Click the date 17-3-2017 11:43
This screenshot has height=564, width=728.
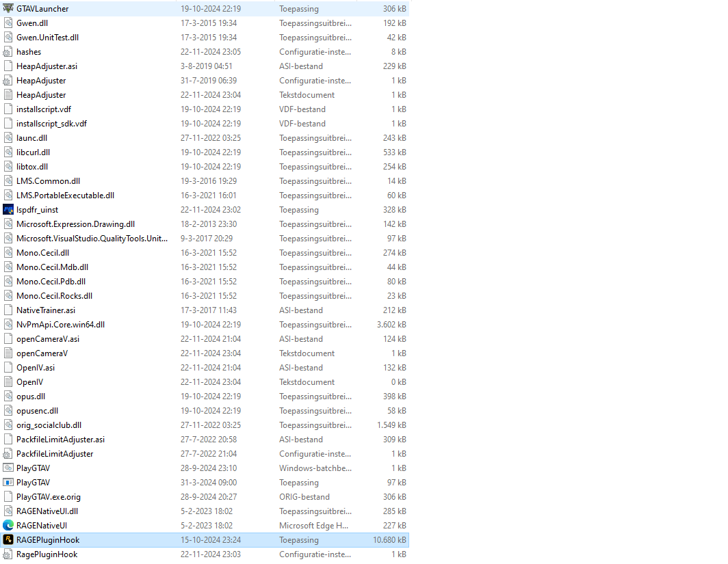point(209,310)
